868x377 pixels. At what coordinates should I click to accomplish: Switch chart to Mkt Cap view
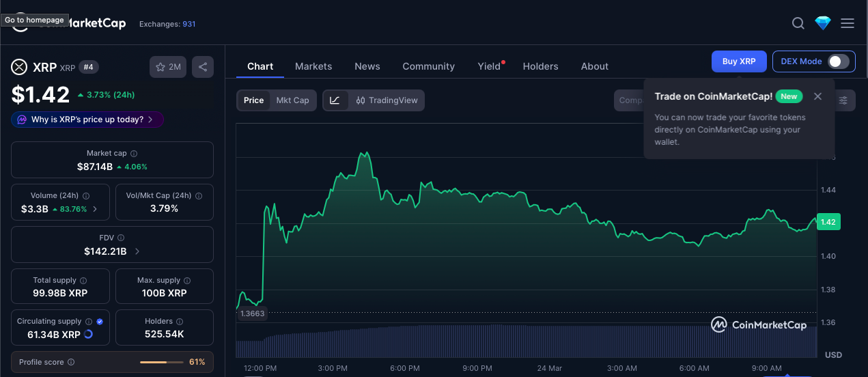pyautogui.click(x=292, y=100)
